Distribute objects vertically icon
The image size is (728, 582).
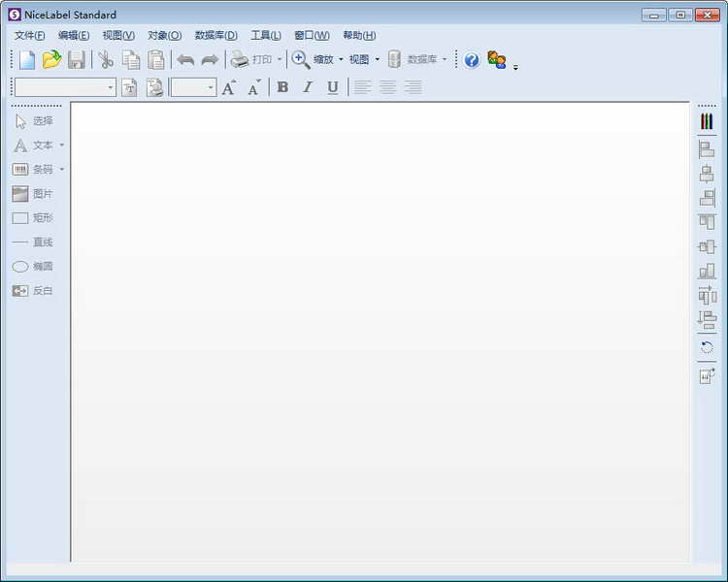707,319
